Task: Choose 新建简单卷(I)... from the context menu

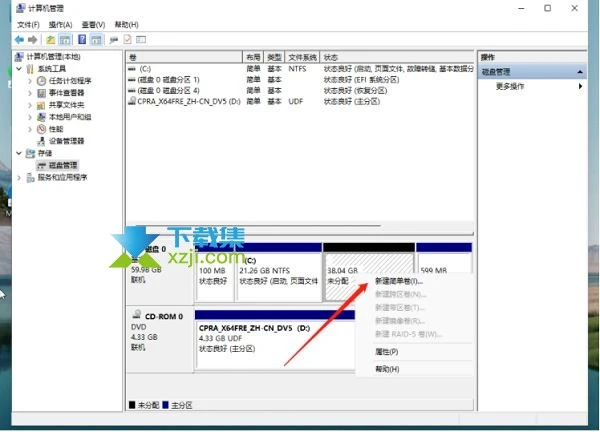Action: [399, 281]
